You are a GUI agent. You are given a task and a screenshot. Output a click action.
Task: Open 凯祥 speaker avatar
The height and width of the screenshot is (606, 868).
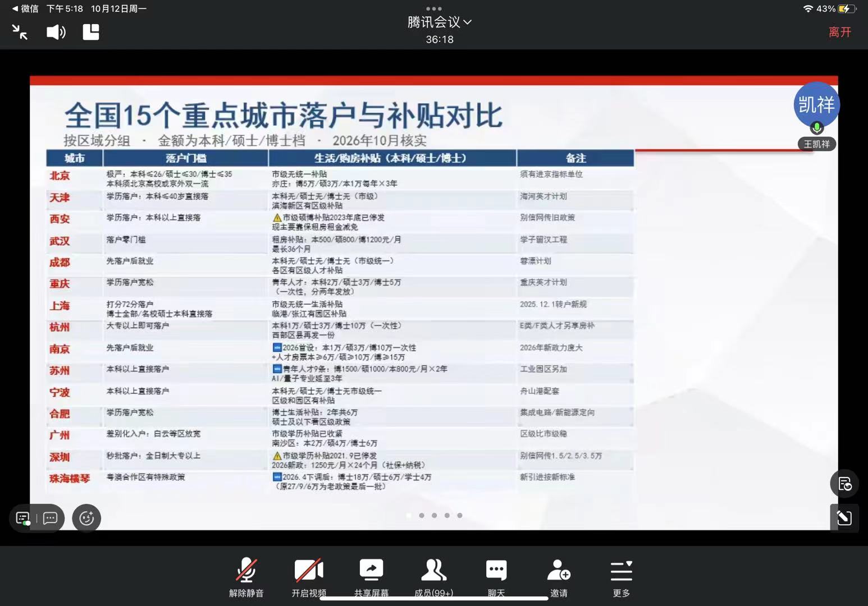click(x=816, y=104)
